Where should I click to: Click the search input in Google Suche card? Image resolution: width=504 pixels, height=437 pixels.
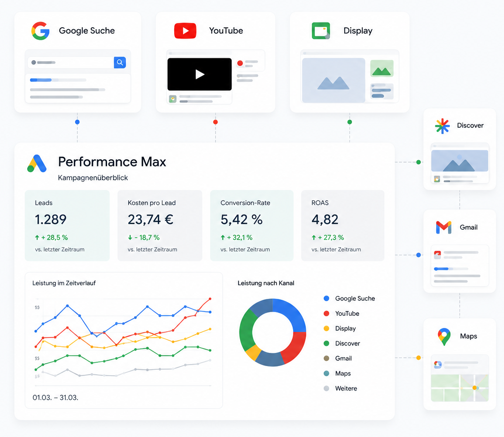click(x=71, y=62)
